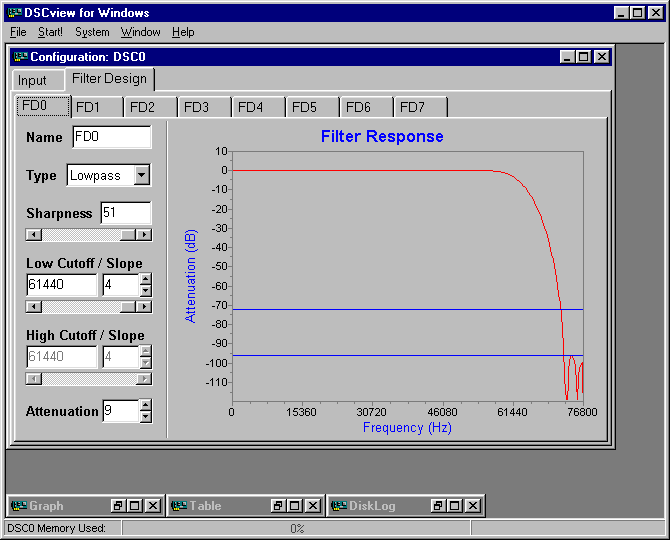Close the Configuration DSC0 window
The width and height of the screenshot is (670, 540).
[x=602, y=56]
